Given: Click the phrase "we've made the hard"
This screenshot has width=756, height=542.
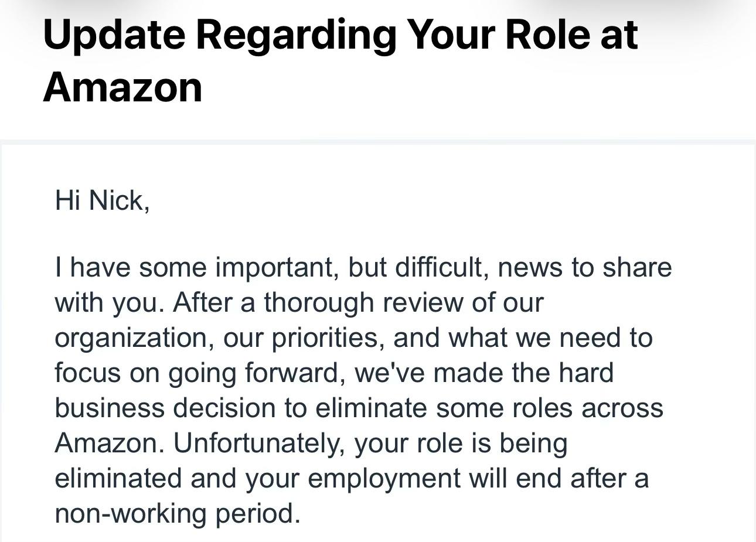Looking at the screenshot, I should [484, 373].
